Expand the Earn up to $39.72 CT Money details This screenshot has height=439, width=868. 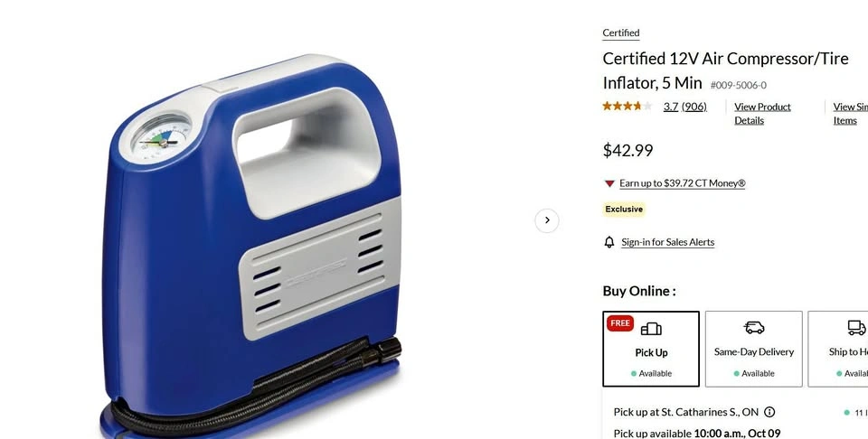[682, 183]
